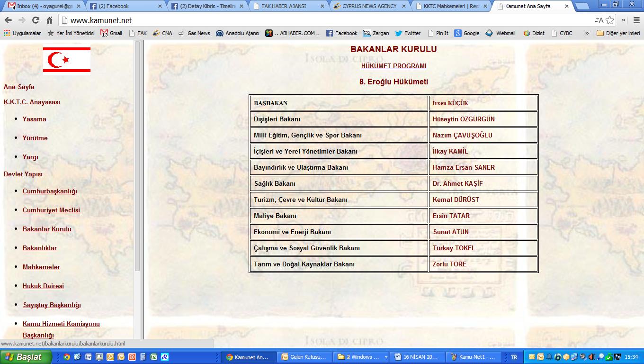
Task: Click the back navigation arrow
Action: (x=8, y=20)
